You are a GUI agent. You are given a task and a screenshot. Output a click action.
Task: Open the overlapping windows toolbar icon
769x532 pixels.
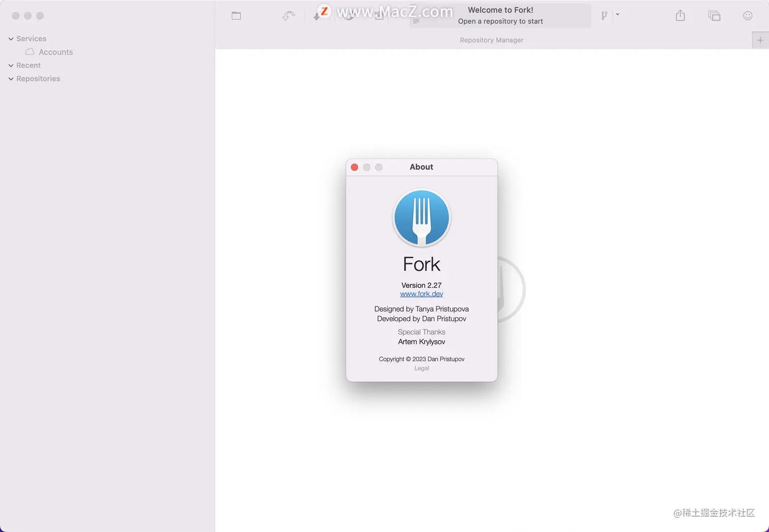tap(715, 16)
